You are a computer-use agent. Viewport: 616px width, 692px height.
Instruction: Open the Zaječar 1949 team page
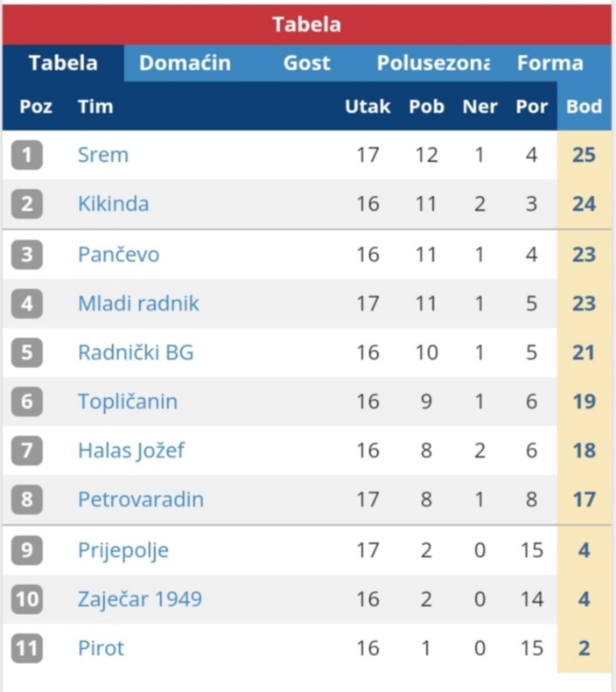click(x=140, y=599)
